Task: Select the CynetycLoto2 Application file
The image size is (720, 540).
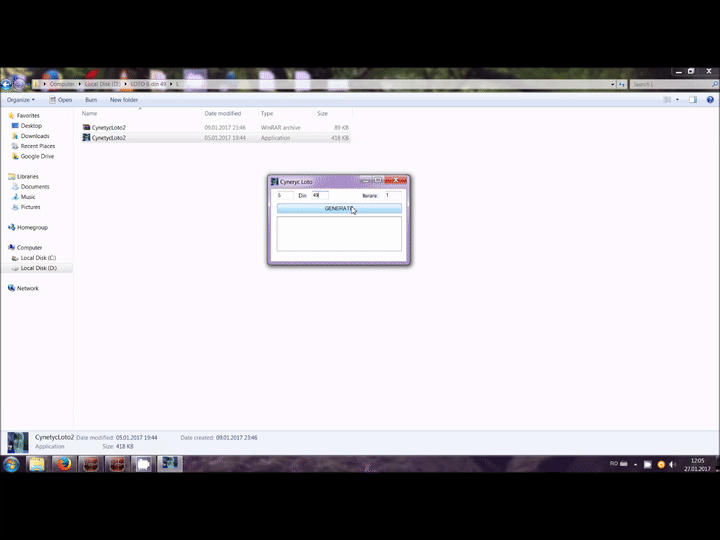Action: (109, 138)
